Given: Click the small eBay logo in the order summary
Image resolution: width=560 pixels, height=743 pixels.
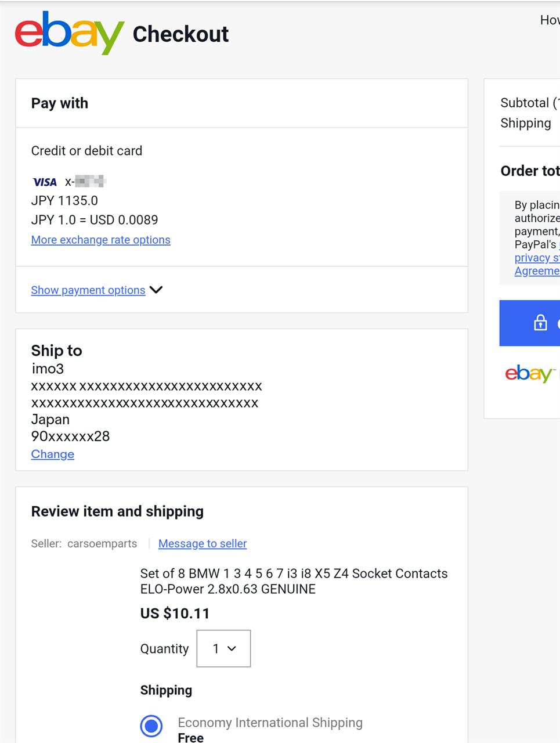Looking at the screenshot, I should [x=530, y=373].
